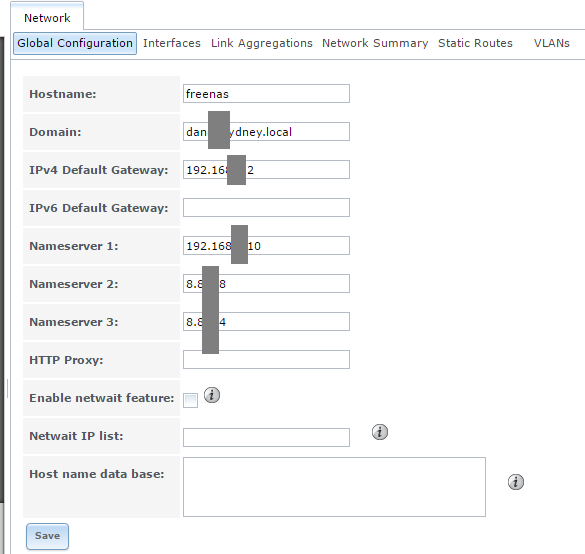The width and height of the screenshot is (585, 554).
Task: Click info icon beside netwait feature checkbox
Action: [x=212, y=395]
